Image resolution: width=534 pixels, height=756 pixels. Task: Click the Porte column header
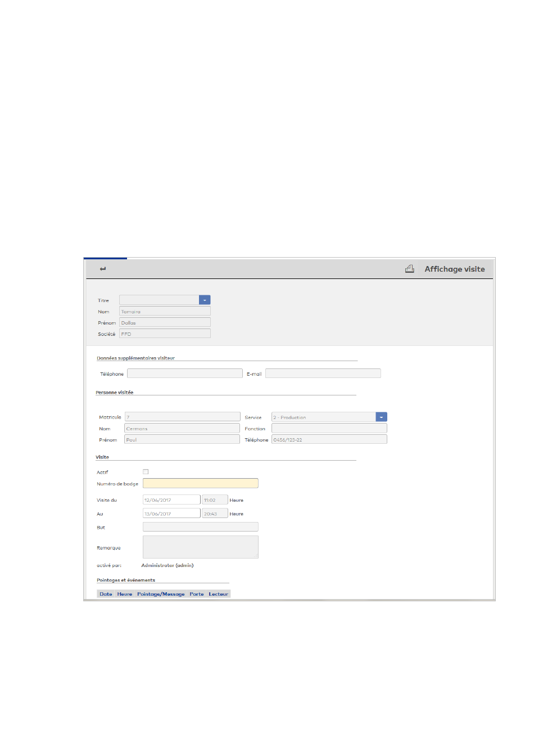point(197,594)
